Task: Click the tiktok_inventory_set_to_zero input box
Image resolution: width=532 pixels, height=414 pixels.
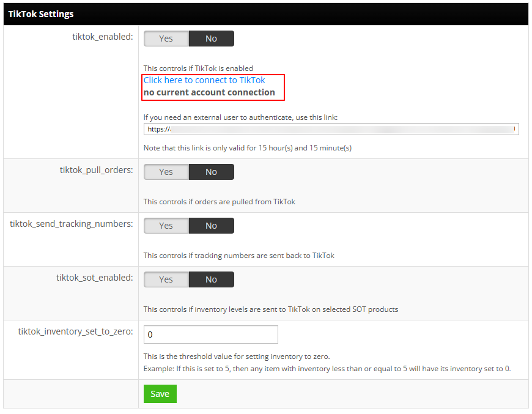Action: coord(211,335)
